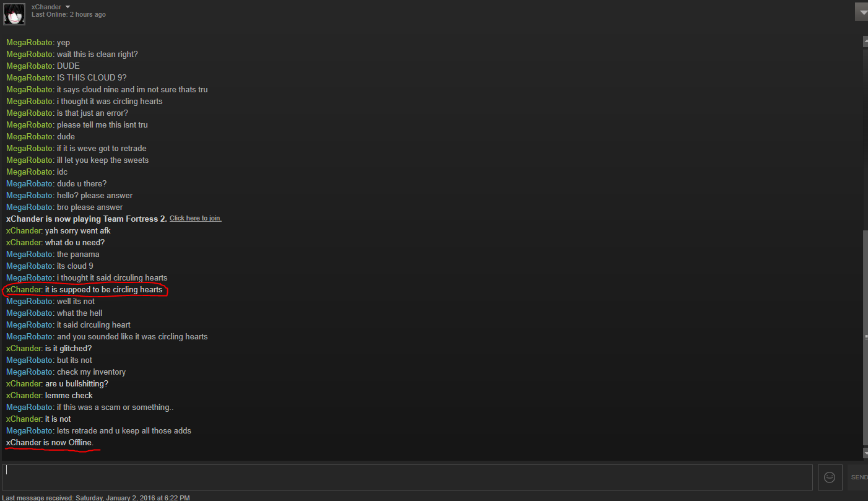868x501 pixels.
Task: Click the resize grip on the right edge
Action: coord(866,337)
